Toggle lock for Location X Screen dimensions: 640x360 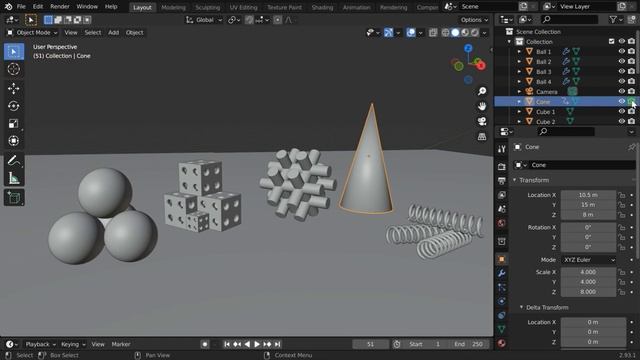click(621, 195)
